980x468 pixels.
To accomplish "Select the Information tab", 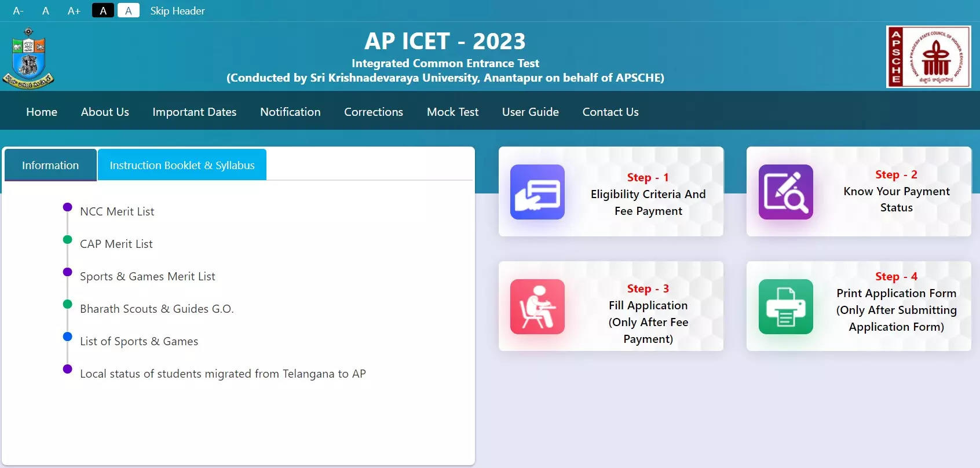I will [50, 165].
